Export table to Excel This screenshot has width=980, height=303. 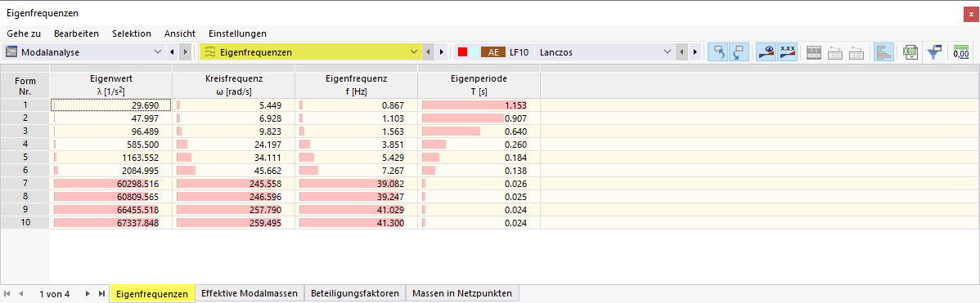click(x=910, y=53)
